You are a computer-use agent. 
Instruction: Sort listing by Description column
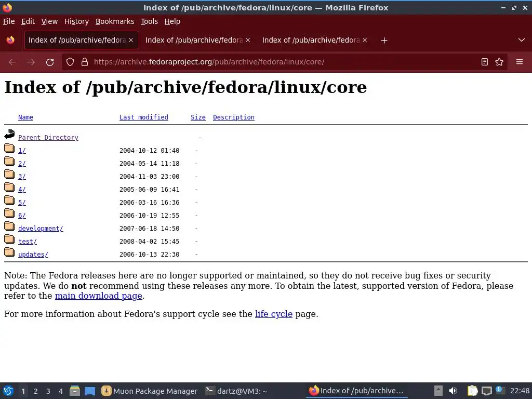[234, 117]
